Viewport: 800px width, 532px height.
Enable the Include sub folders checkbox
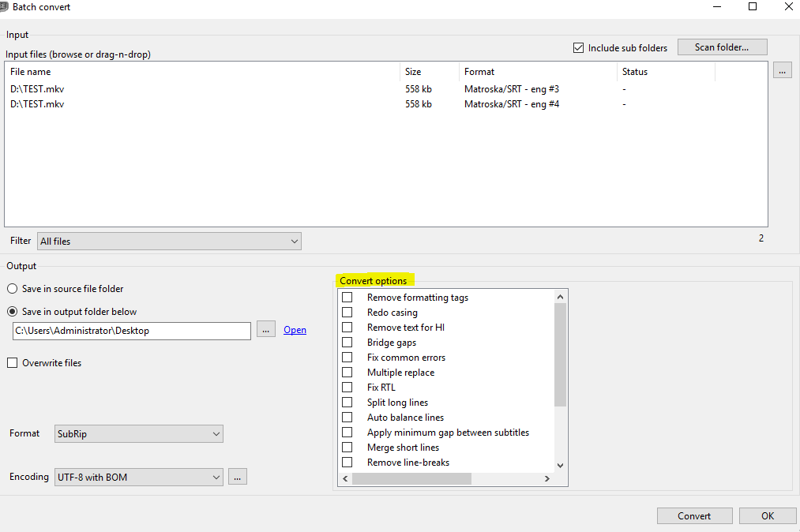point(579,47)
